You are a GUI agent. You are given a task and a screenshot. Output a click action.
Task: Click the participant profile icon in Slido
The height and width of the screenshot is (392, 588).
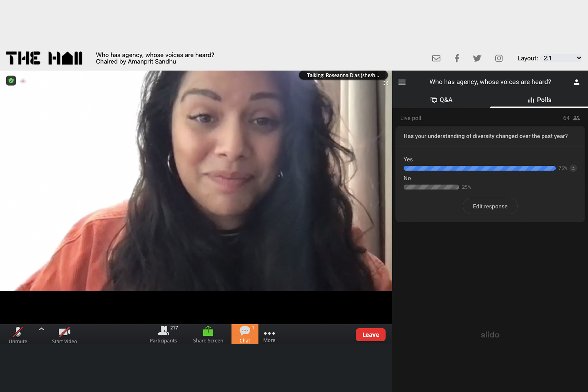[x=577, y=82]
